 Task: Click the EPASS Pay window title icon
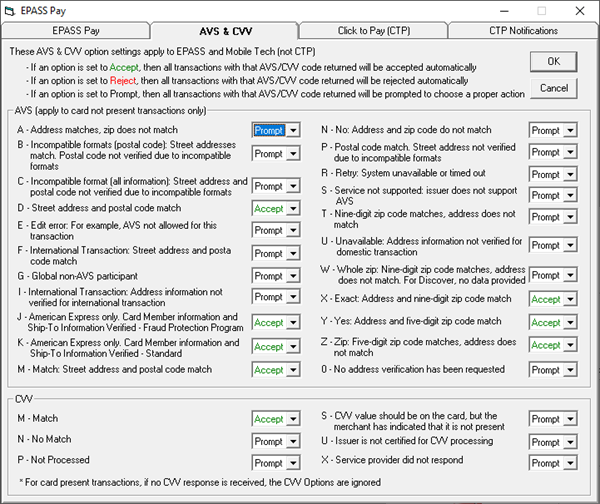click(10, 11)
